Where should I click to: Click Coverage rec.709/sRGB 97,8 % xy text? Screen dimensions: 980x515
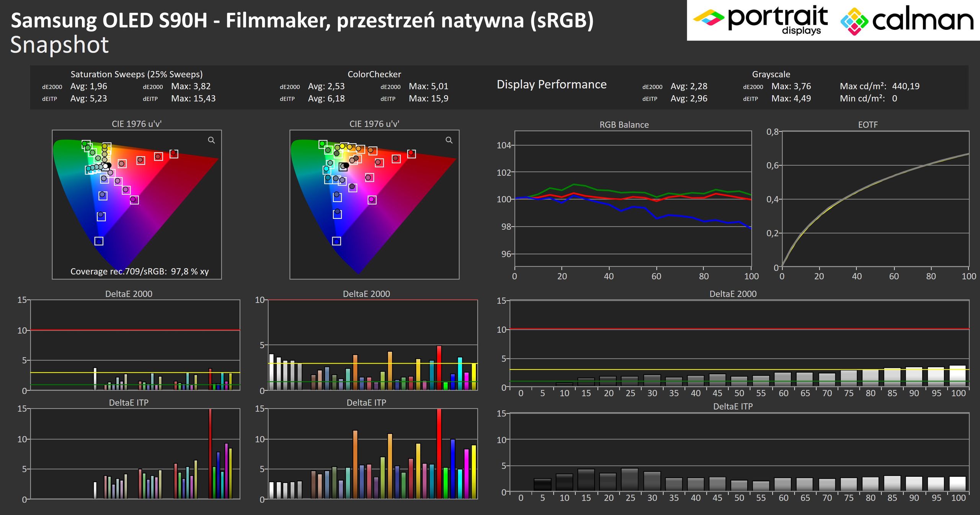pyautogui.click(x=140, y=272)
